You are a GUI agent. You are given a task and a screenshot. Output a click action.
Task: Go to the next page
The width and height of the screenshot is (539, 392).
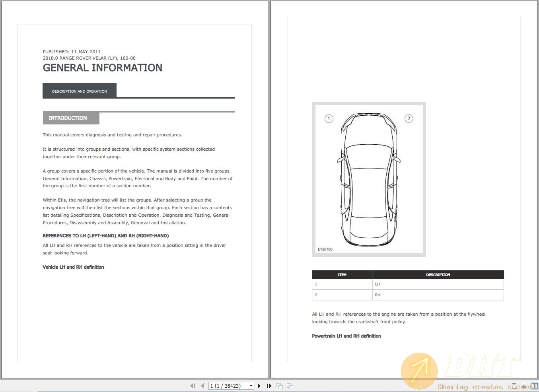click(259, 386)
